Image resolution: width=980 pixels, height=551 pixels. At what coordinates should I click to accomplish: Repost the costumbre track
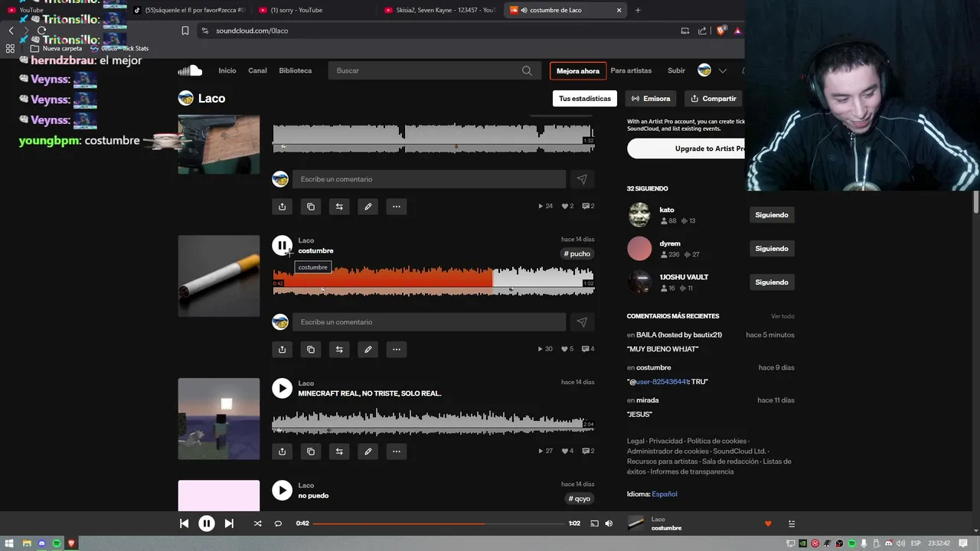pos(339,349)
